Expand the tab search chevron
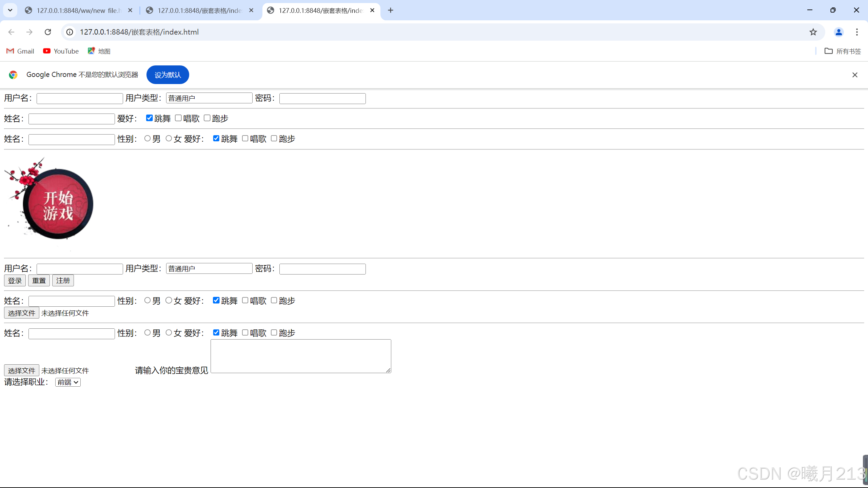This screenshot has width=868, height=488. [10, 10]
